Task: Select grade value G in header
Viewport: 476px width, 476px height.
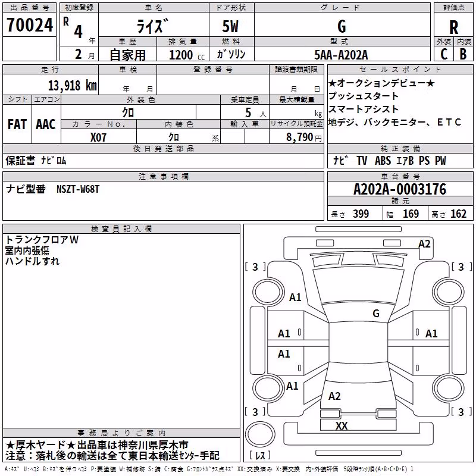Action: pos(342,26)
